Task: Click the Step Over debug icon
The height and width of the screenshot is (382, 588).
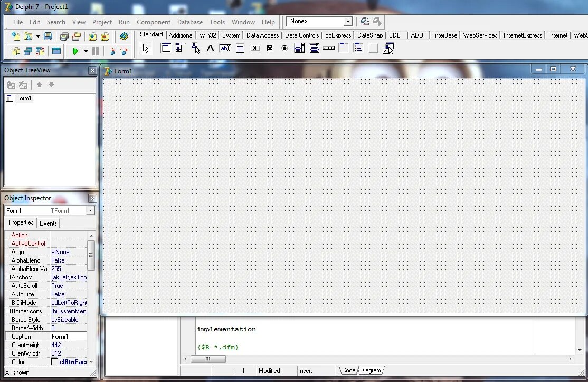Action: (124, 51)
